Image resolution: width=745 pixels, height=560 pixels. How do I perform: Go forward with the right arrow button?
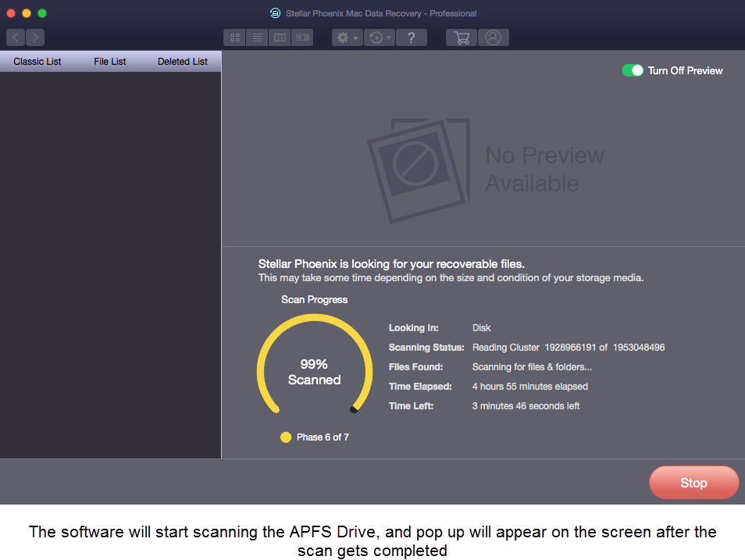(35, 37)
